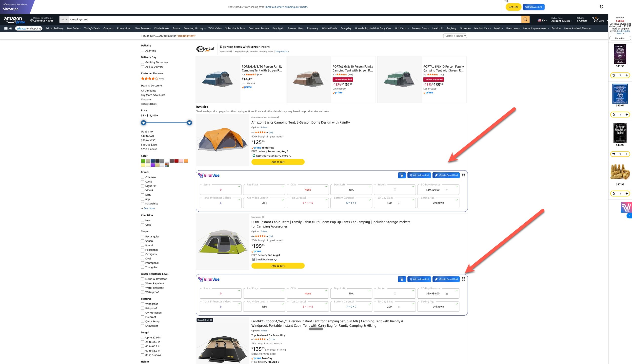Expand Recycled materials +2 more details
Image resolution: width=632 pixels, height=364 pixels.
pyautogui.click(x=290, y=156)
